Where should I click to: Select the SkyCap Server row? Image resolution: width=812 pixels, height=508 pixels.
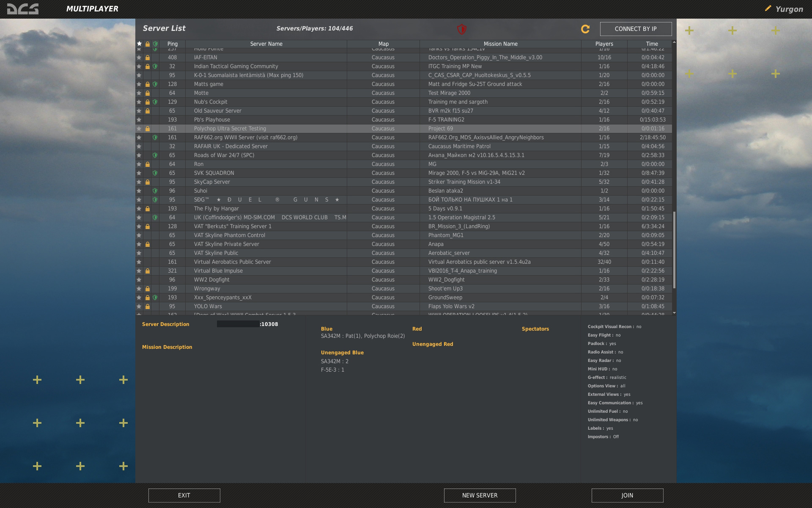(266, 182)
